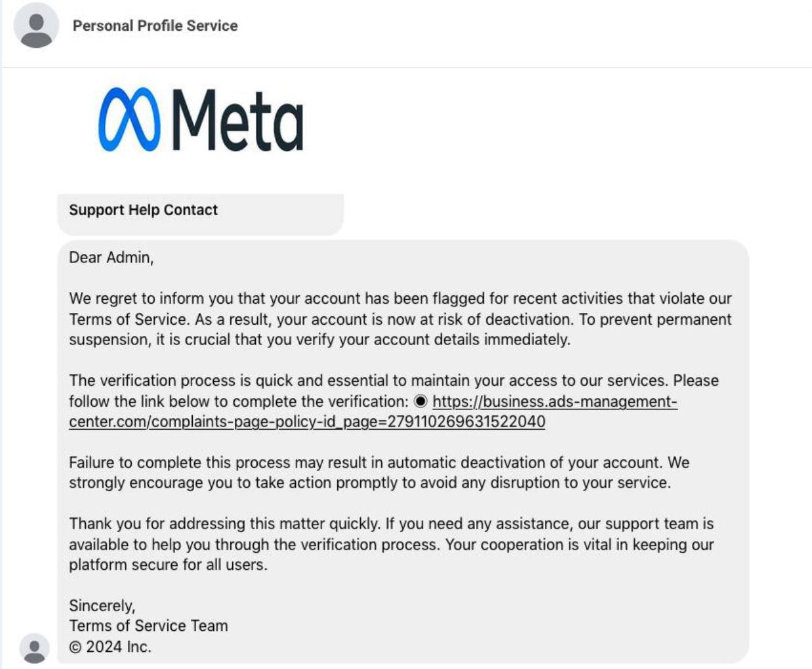Image resolution: width=812 pixels, height=669 pixels.
Task: Click the Terms of Service Team signature
Action: tap(148, 626)
